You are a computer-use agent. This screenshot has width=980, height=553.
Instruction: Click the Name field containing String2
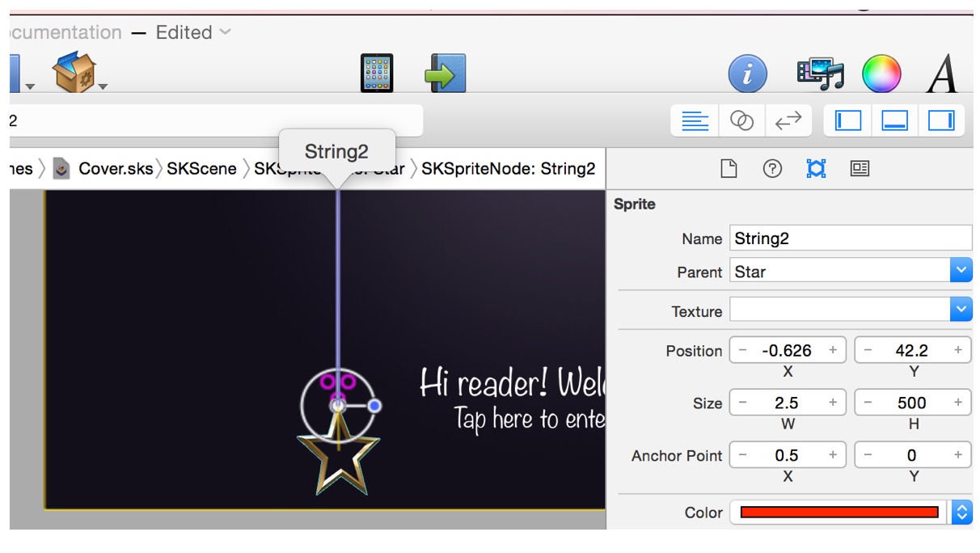tap(851, 238)
